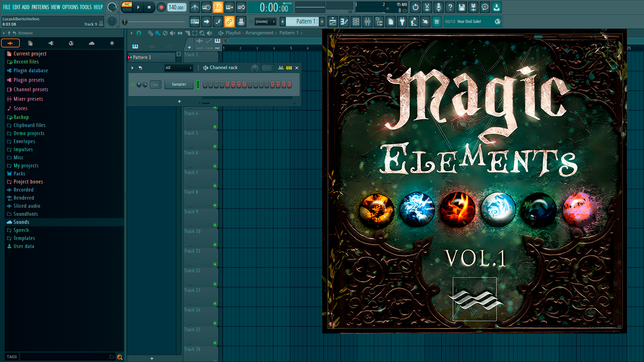The width and height of the screenshot is (644, 362).
Task: Click the Channel rack graph editor icon
Action: 281,68
